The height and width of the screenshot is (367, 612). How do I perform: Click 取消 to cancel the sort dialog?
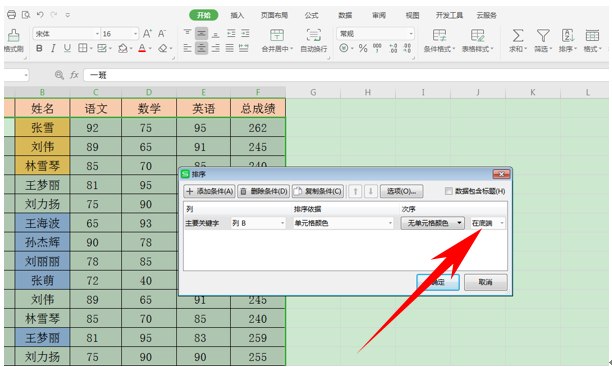coord(486,282)
